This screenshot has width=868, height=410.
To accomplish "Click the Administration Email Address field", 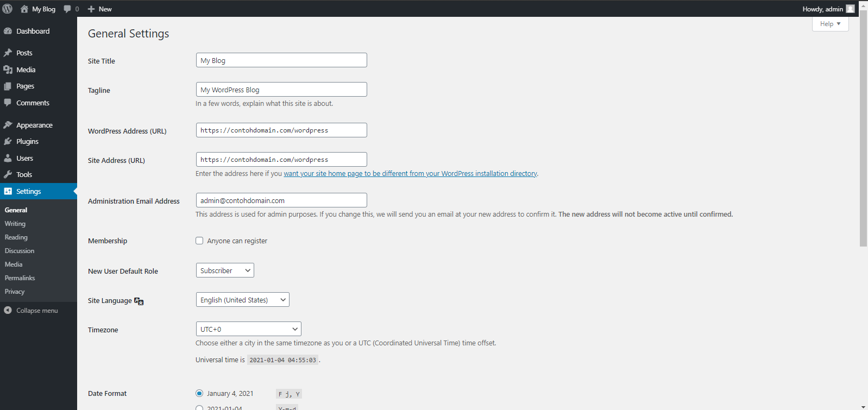I will 281,200.
